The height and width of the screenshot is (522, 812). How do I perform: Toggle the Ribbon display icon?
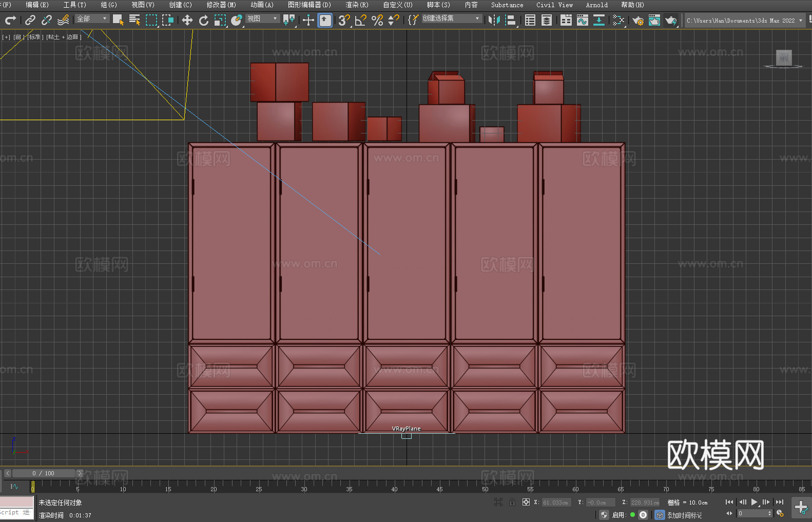[x=566, y=20]
